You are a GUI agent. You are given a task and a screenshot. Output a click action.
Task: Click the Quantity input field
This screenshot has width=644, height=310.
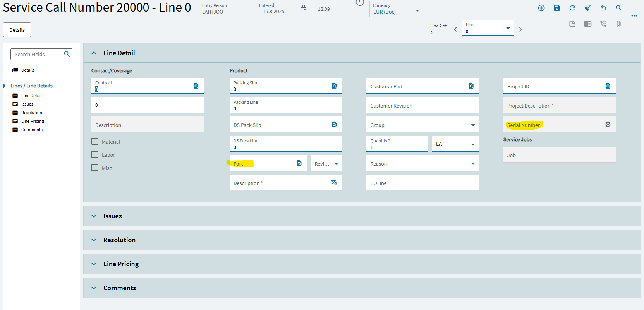(x=397, y=147)
